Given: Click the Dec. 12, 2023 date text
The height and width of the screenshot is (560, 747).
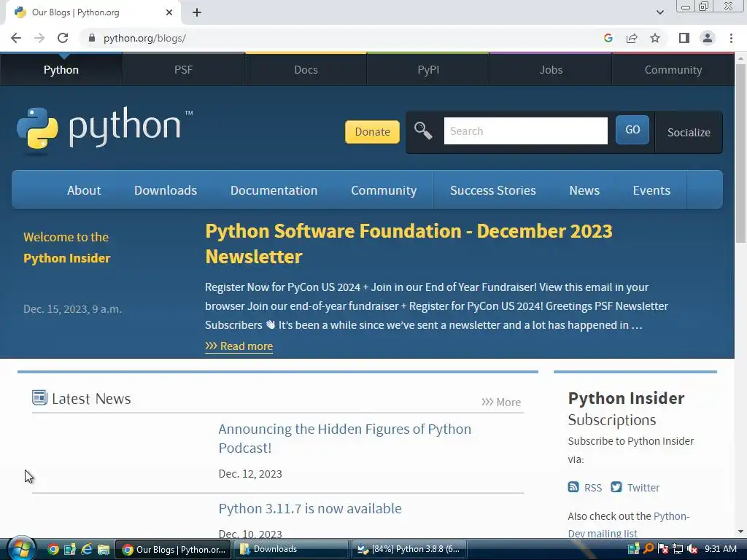Looking at the screenshot, I should [250, 473].
